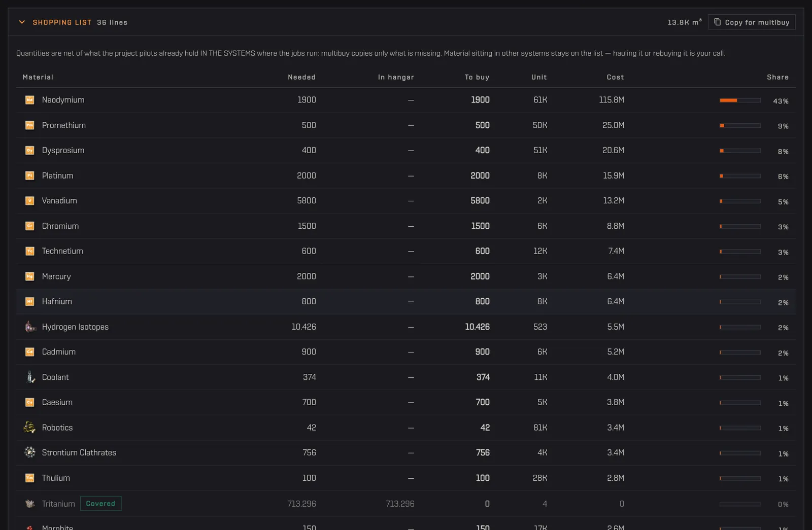Click the Mercury material icon

coord(30,276)
